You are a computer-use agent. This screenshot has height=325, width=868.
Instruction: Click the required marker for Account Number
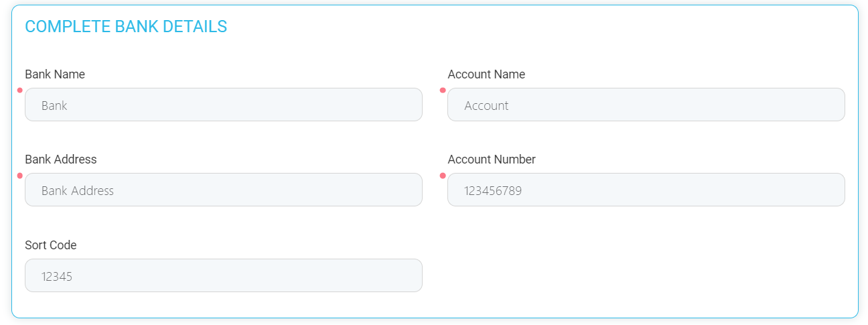(443, 176)
